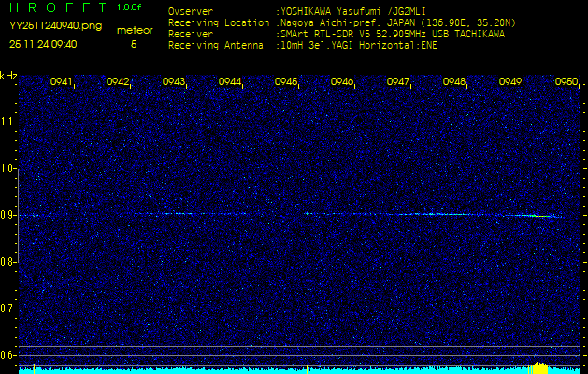This screenshot has width=588, height=374.
Task: Click the 1.1 kHz frequency tick
Action: point(8,122)
